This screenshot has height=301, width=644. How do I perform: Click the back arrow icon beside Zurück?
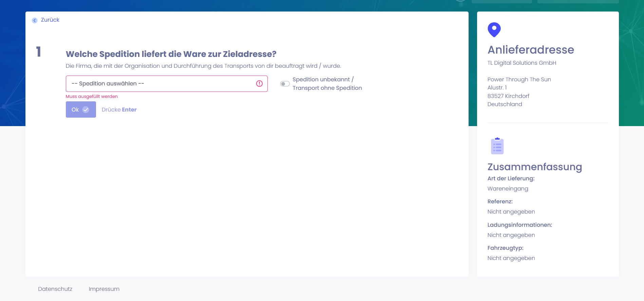[35, 20]
